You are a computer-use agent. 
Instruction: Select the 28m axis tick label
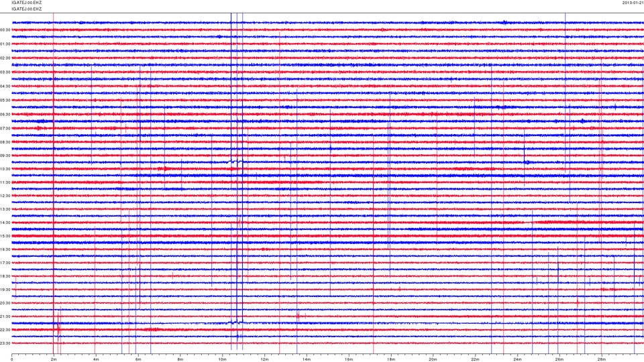602,359
